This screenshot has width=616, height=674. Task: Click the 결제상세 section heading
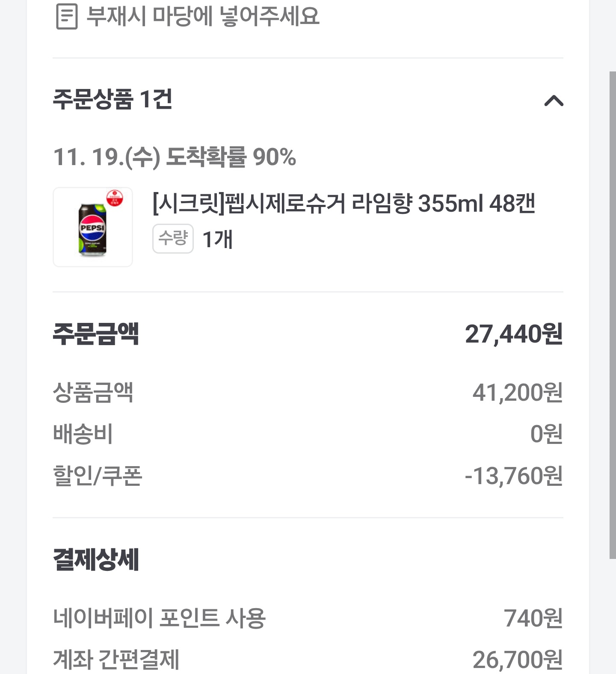click(96, 559)
